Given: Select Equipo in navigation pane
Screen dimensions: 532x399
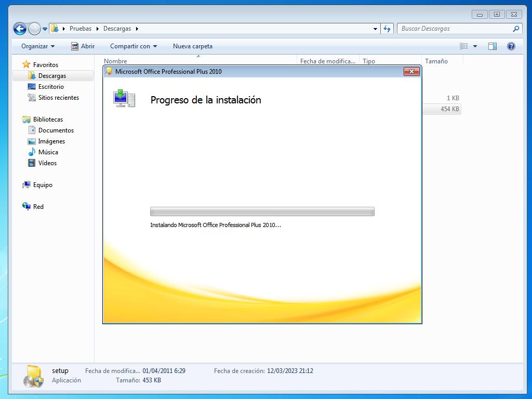Looking at the screenshot, I should (x=43, y=185).
